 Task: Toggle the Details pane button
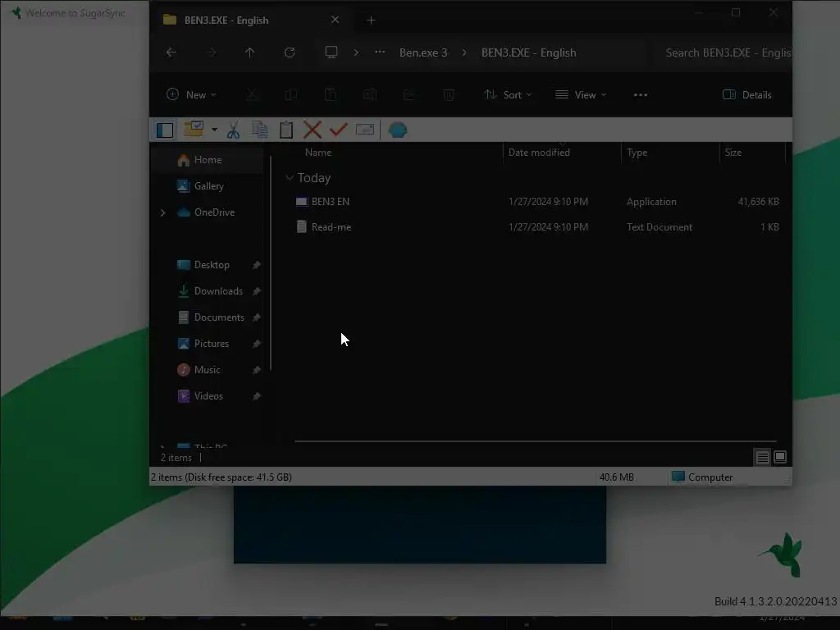747,95
